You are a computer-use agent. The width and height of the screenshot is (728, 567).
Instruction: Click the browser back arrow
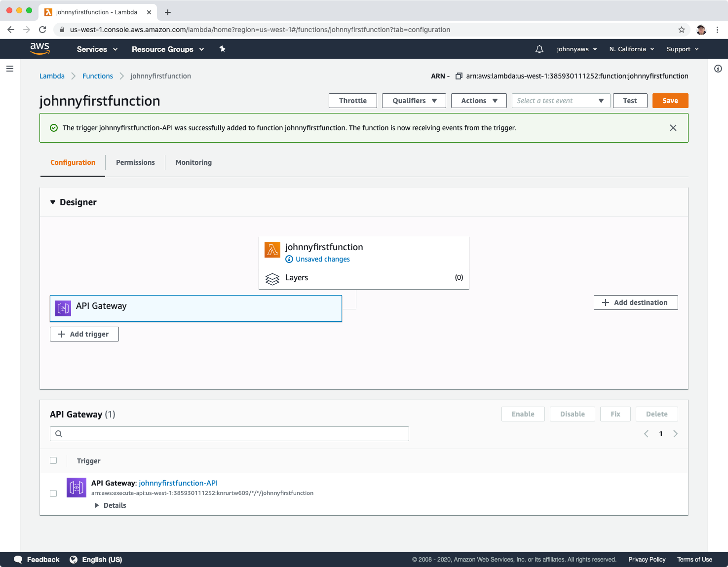tap(11, 30)
